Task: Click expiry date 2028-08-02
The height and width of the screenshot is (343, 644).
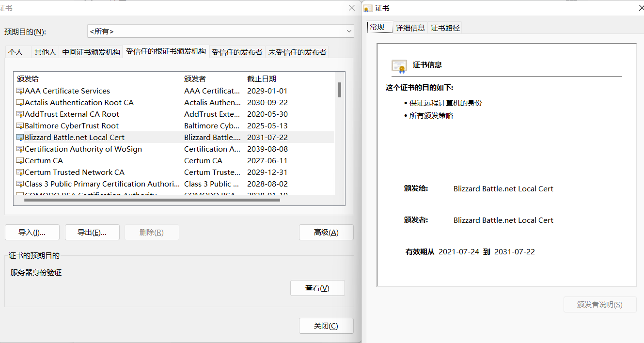Action: [x=267, y=184]
